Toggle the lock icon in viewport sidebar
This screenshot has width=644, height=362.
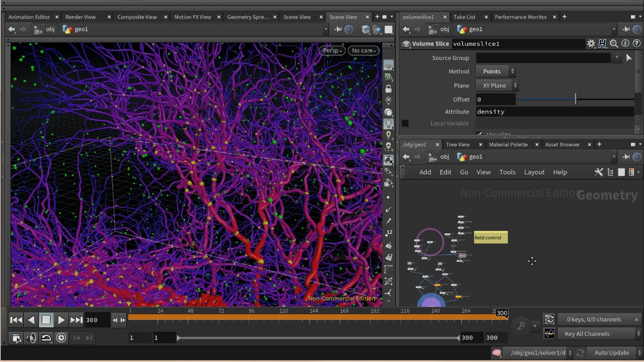[388, 89]
